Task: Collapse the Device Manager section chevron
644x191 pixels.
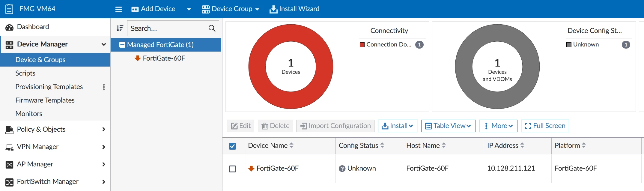Action: (104, 44)
